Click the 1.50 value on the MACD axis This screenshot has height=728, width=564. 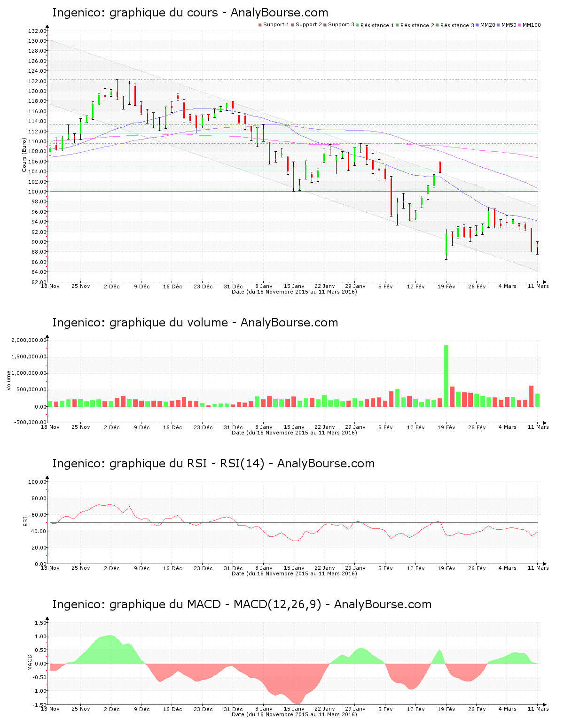tap(40, 623)
